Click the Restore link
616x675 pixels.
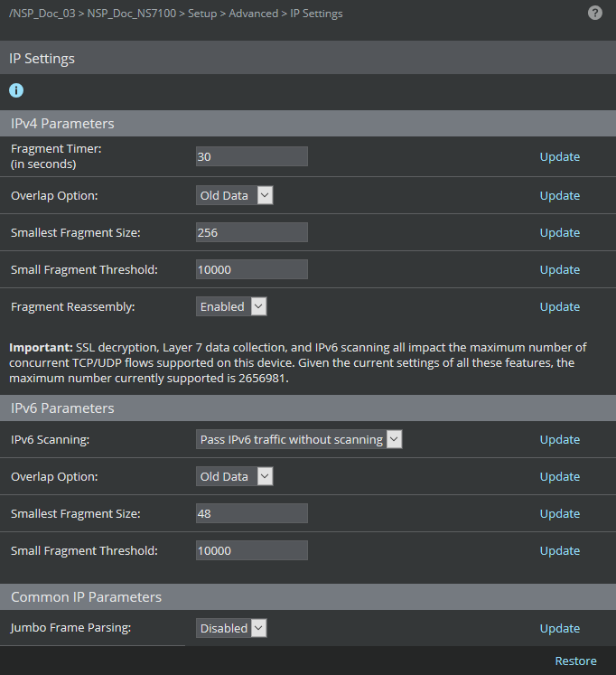575,661
